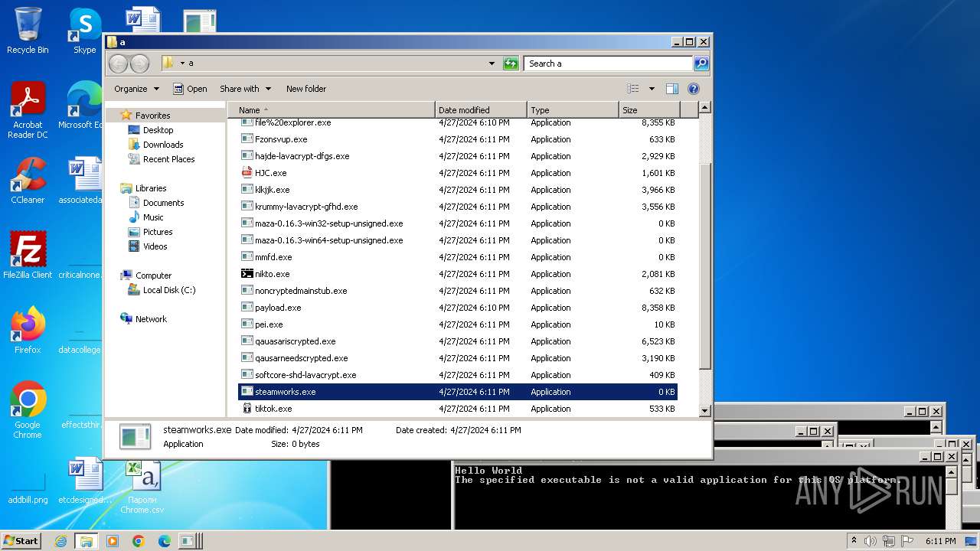Open the Organize dropdown menu
980x551 pixels.
(136, 89)
